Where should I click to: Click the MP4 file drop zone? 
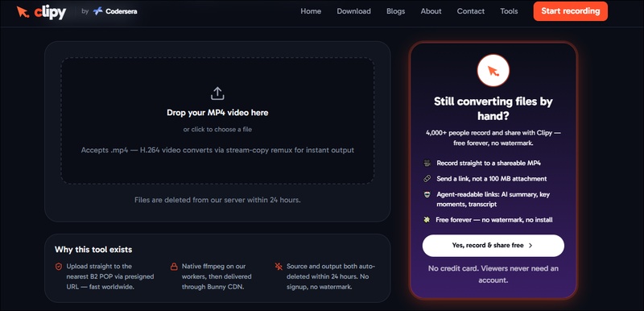217,120
